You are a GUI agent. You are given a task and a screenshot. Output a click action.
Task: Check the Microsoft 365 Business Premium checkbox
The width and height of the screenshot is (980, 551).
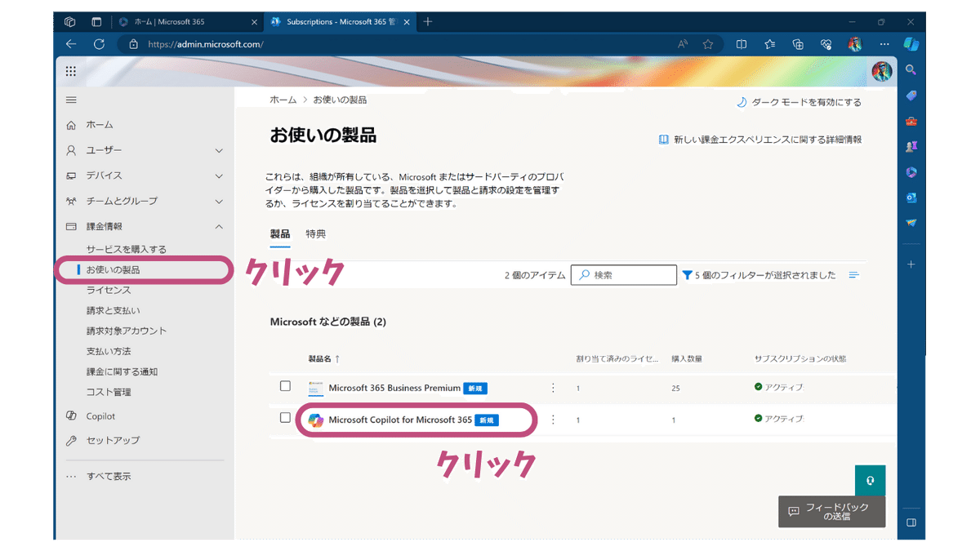click(x=285, y=386)
